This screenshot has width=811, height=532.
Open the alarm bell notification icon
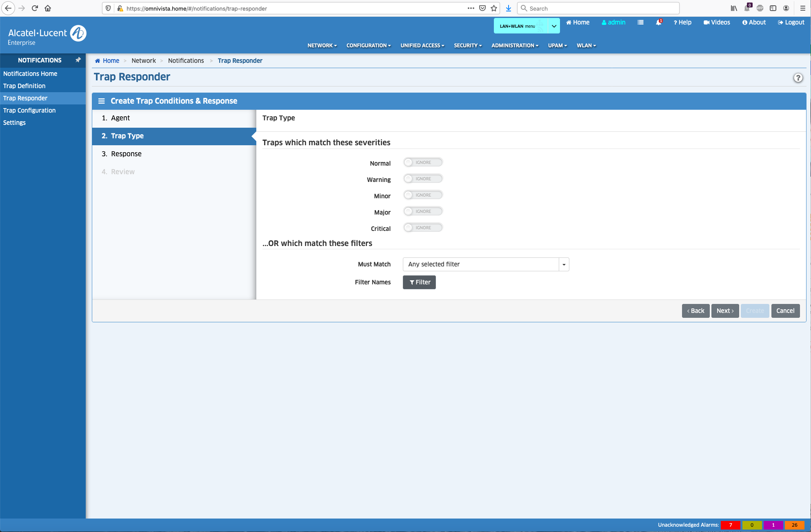click(x=658, y=22)
